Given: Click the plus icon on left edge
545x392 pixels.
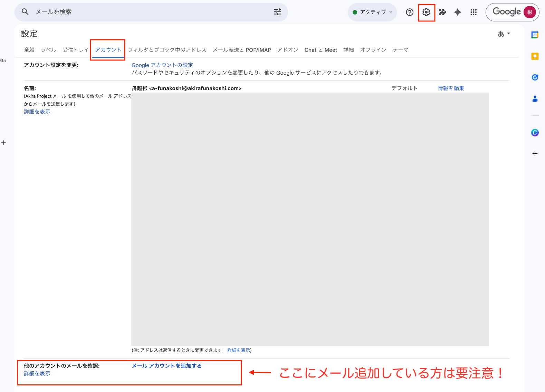Looking at the screenshot, I should [3, 143].
